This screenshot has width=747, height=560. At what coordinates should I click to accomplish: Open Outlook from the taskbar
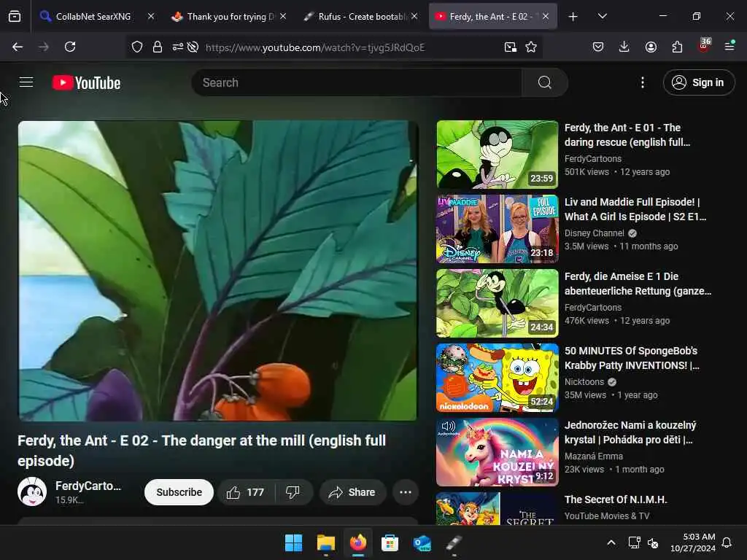[422, 542]
